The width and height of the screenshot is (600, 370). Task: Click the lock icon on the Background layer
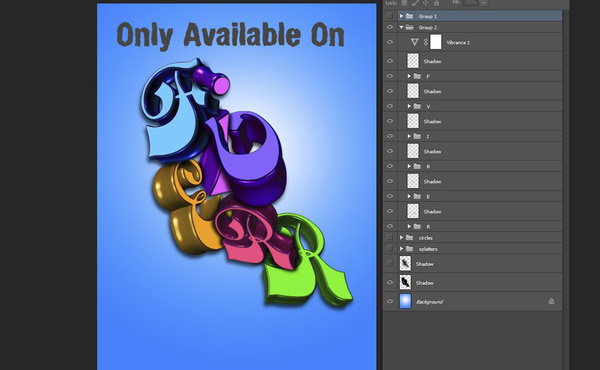click(x=551, y=301)
